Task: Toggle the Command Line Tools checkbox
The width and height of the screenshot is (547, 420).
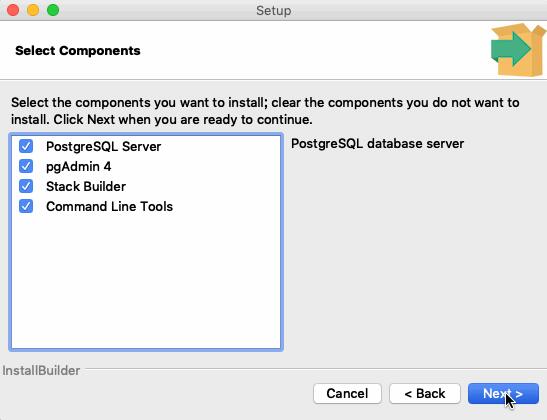Action: pyautogui.click(x=26, y=206)
